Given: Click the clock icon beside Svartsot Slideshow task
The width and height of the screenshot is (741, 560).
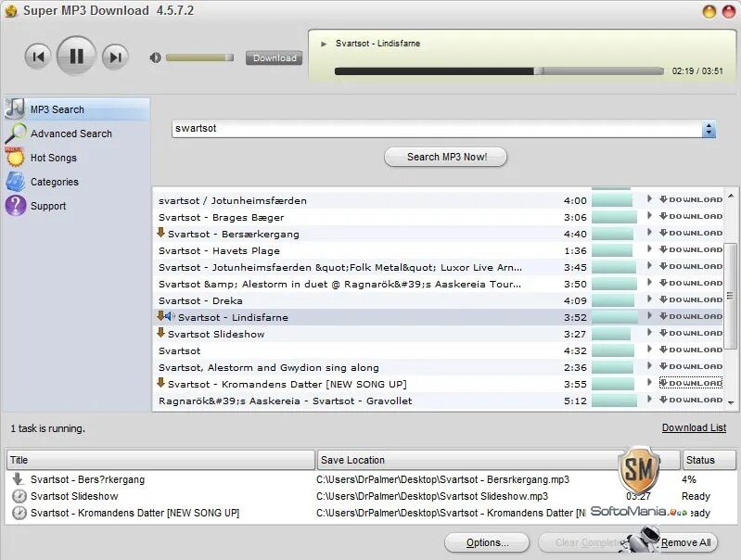Looking at the screenshot, I should tap(19, 496).
